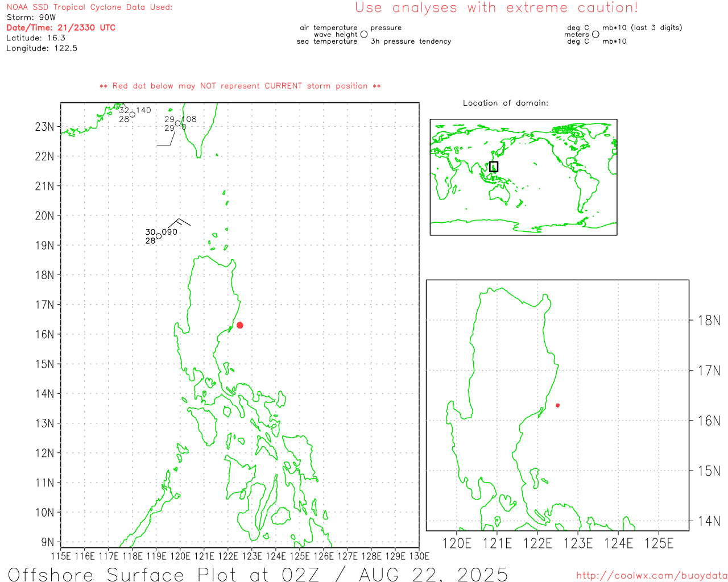The height and width of the screenshot is (582, 728).
Task: Click the '3h pressure tendency' legend label
Action: (411, 41)
